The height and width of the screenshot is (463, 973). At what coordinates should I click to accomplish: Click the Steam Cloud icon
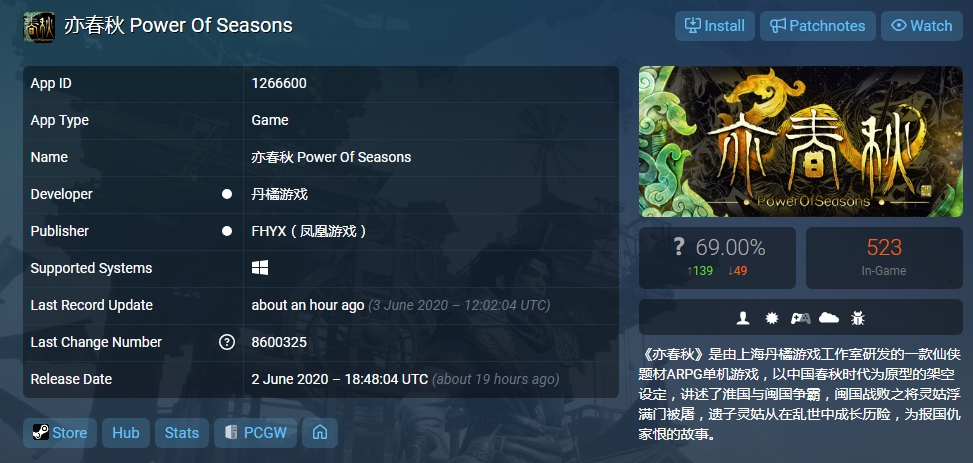(x=829, y=318)
